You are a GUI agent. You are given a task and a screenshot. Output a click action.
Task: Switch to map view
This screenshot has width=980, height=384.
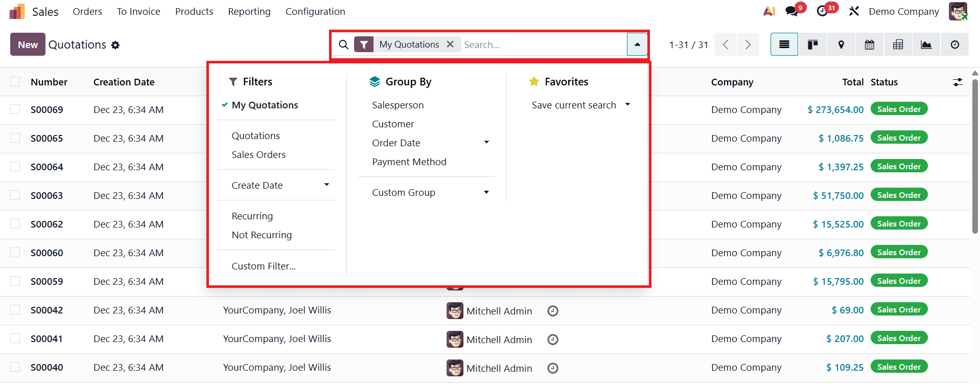pyautogui.click(x=841, y=44)
